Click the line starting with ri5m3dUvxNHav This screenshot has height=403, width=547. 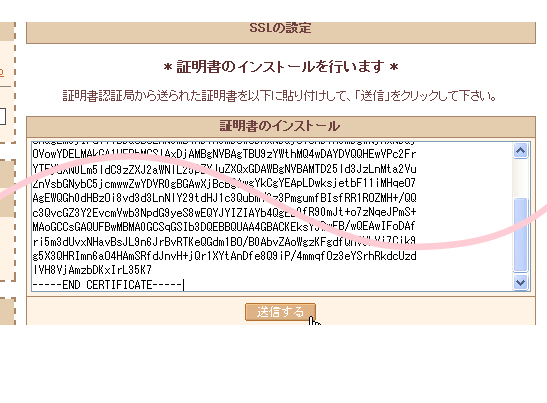tap(224, 241)
